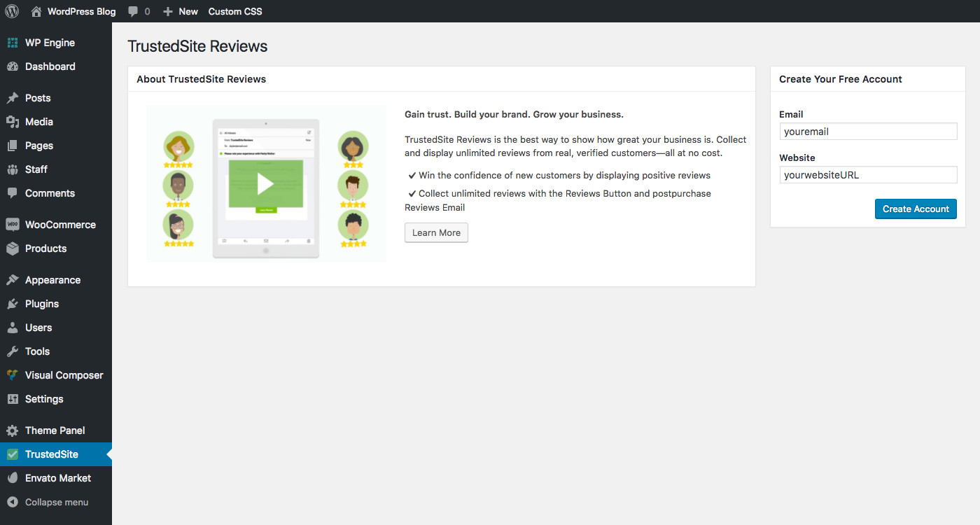This screenshot has width=980, height=525.
Task: Open the comments bubble icon in admin bar
Action: pyautogui.click(x=133, y=12)
